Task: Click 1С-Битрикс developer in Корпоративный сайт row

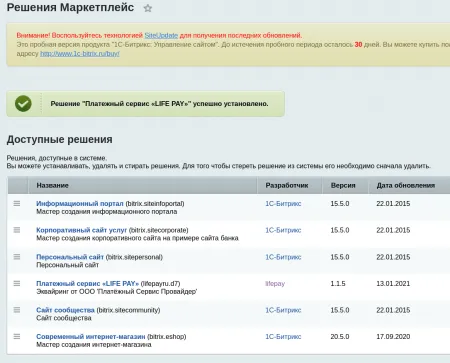Action: [283, 230]
